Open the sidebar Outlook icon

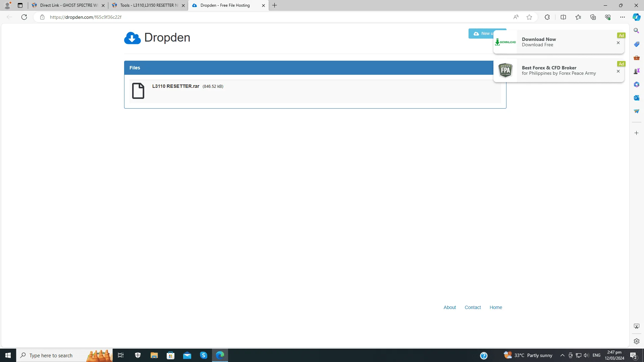tap(636, 98)
